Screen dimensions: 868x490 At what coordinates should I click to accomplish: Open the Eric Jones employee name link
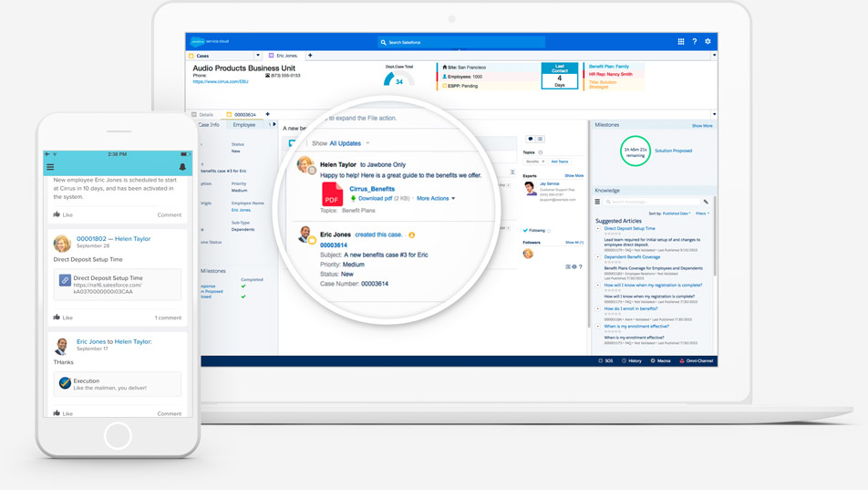coord(241,210)
